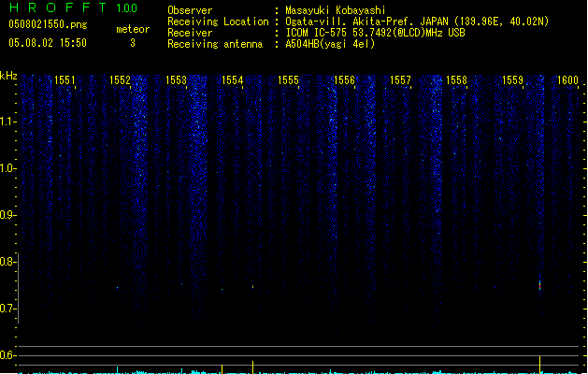Click the 1554 time marker
Screen dimensions: 588x374
pos(233,80)
